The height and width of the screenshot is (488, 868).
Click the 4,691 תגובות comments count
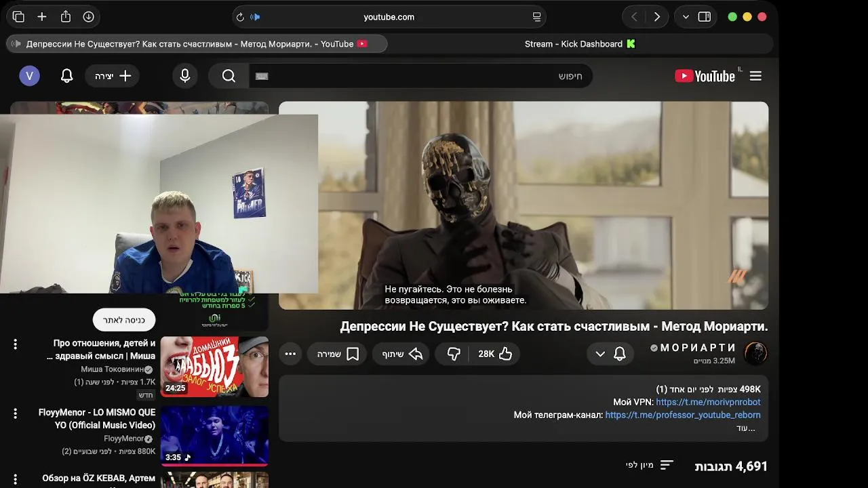pyautogui.click(x=731, y=466)
